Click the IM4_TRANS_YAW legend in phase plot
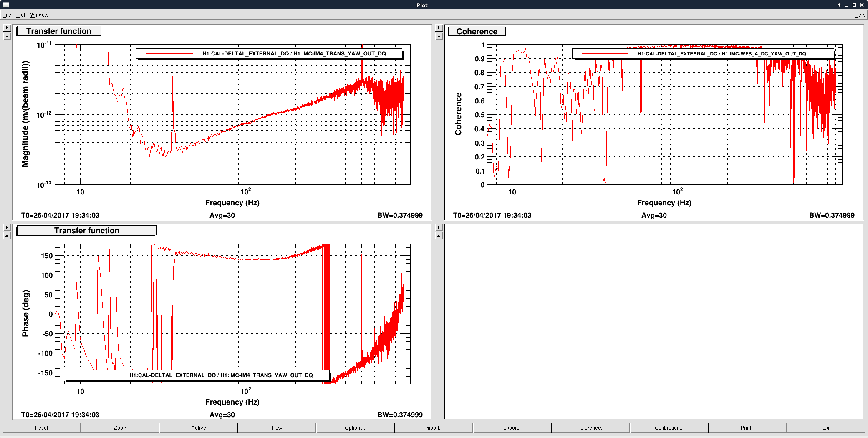The image size is (868, 438). point(197,375)
